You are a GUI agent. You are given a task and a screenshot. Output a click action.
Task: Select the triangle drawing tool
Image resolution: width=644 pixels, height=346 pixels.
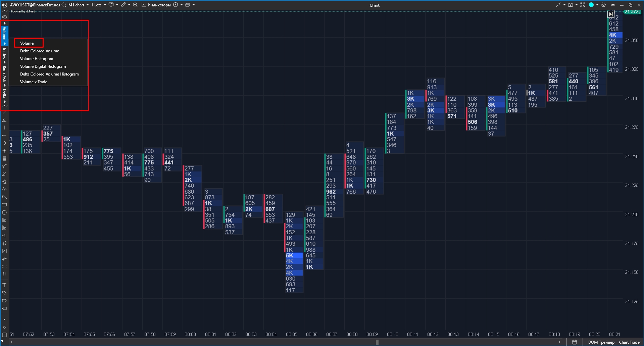coord(4,197)
